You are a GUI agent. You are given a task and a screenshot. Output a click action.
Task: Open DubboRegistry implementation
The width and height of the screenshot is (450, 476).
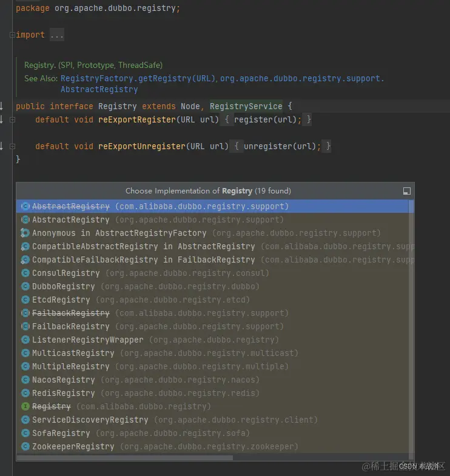212,286
